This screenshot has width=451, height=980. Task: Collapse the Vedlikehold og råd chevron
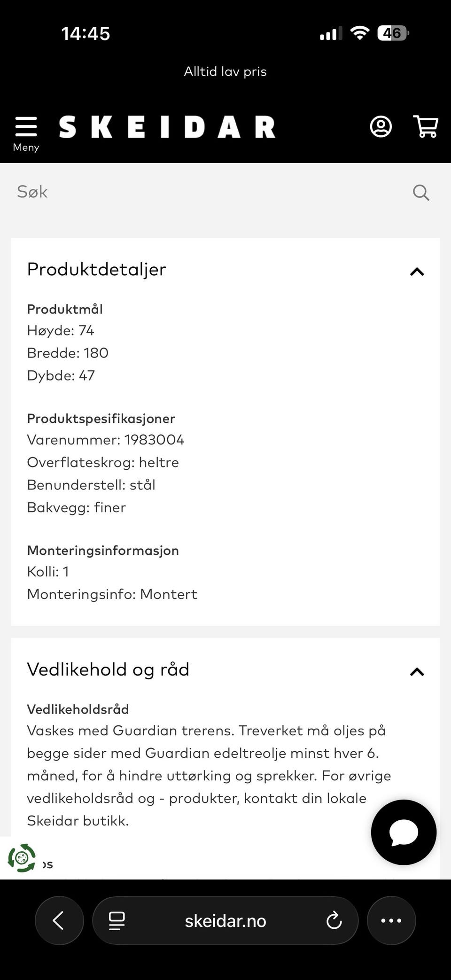(417, 672)
